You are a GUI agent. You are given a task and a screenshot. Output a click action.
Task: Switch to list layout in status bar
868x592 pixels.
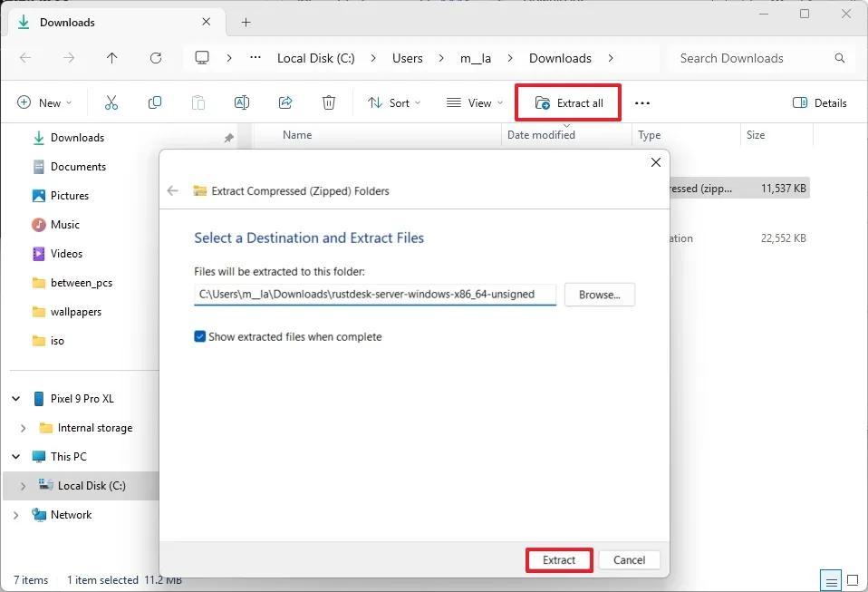[x=830, y=580]
